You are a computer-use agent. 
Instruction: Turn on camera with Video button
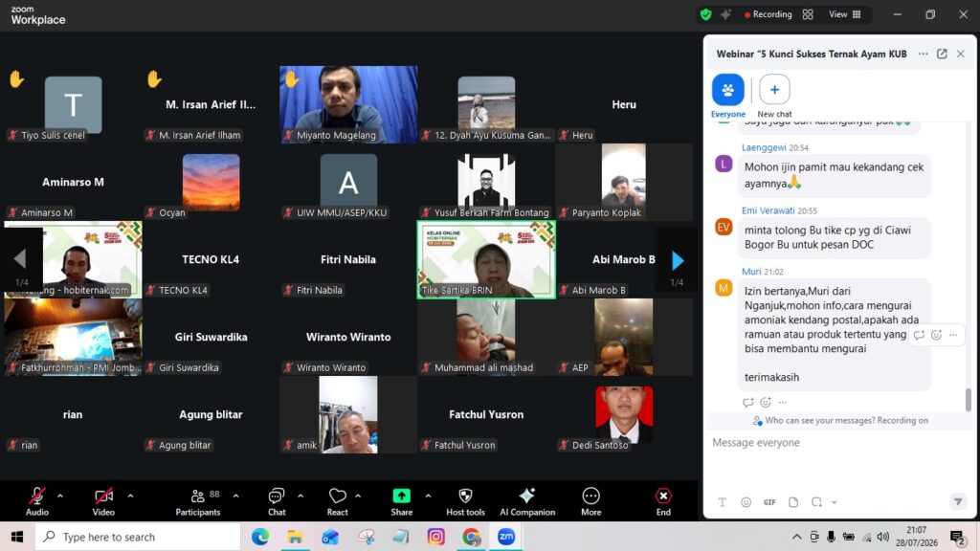(103, 502)
